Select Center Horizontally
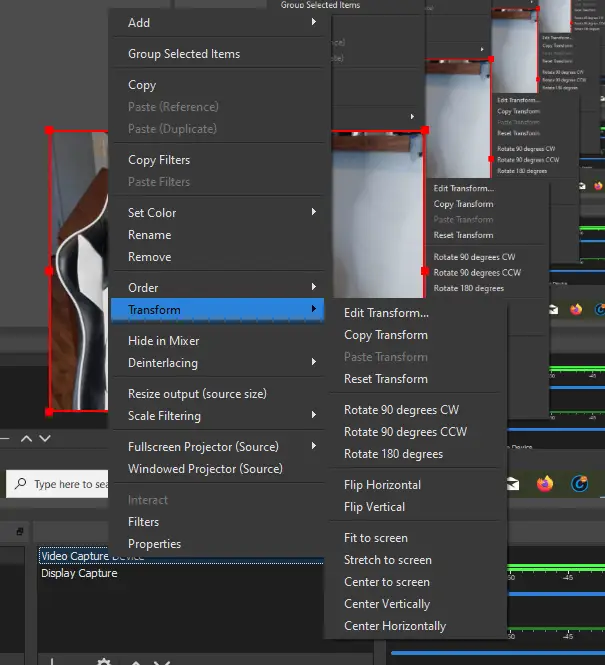The image size is (605, 665). (415, 626)
